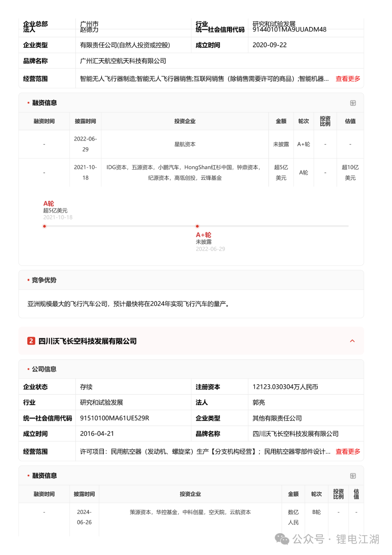Click the 星航资本 investor cell

click(x=185, y=144)
